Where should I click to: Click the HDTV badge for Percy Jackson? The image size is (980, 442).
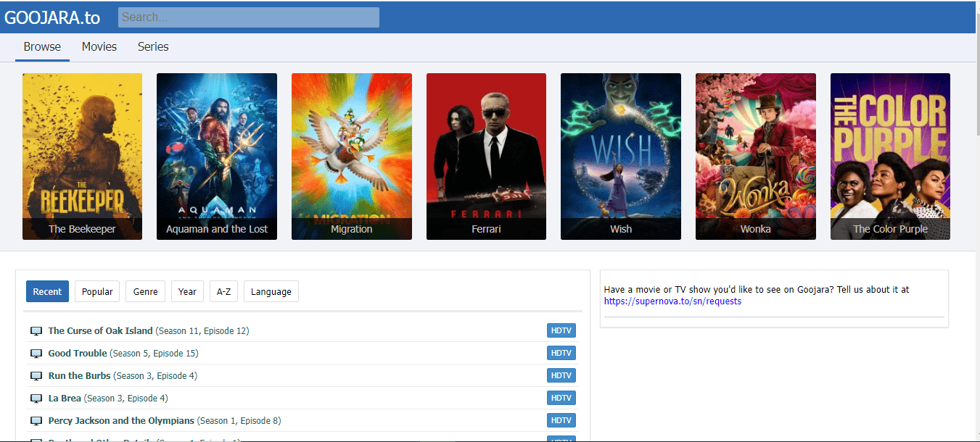point(561,420)
